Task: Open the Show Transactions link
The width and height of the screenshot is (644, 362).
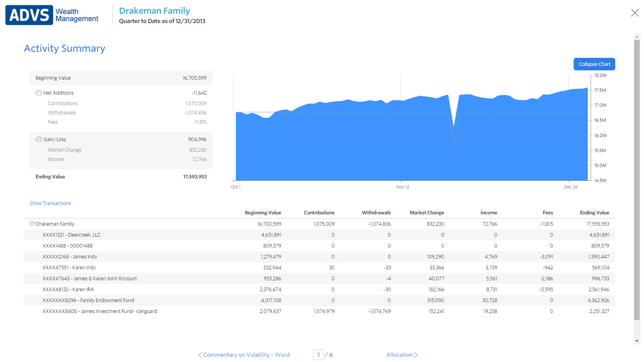Action: tap(50, 203)
